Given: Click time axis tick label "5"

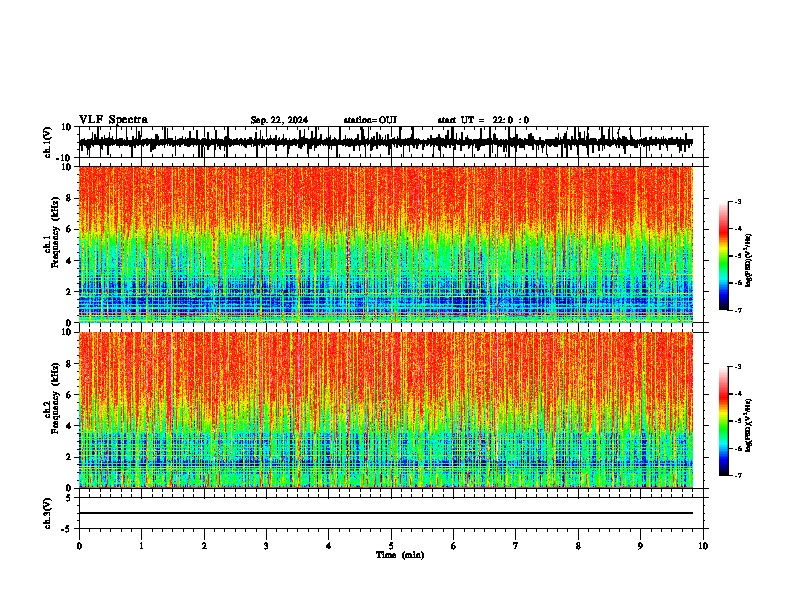Looking at the screenshot, I should point(391,546).
